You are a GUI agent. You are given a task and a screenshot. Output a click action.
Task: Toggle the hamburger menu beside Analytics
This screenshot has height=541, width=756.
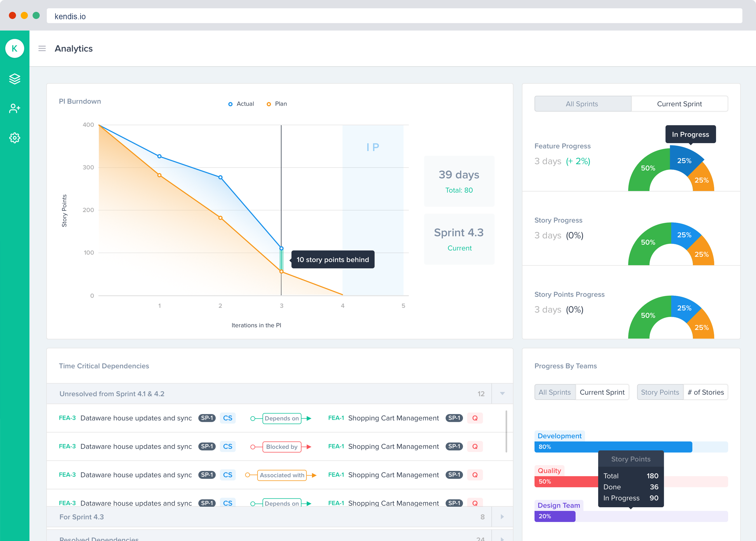click(x=42, y=49)
